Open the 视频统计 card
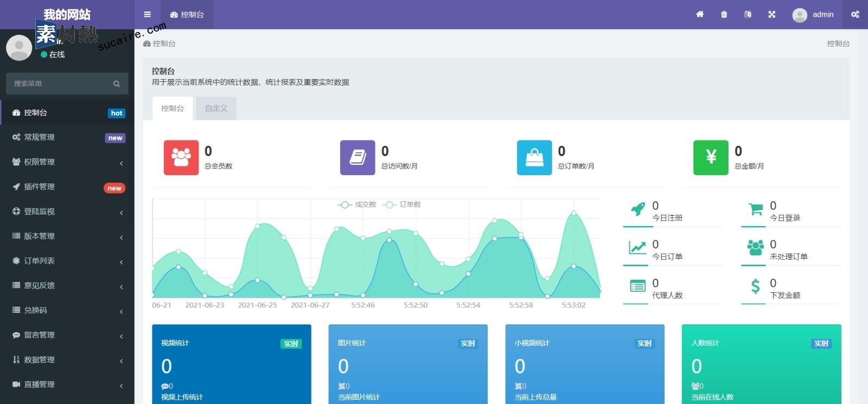 (x=232, y=364)
